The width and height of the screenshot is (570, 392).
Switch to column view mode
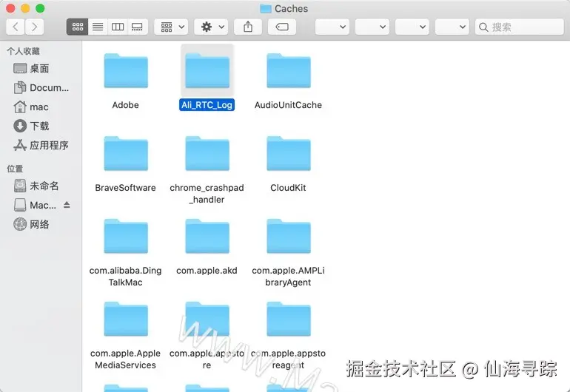click(x=118, y=27)
